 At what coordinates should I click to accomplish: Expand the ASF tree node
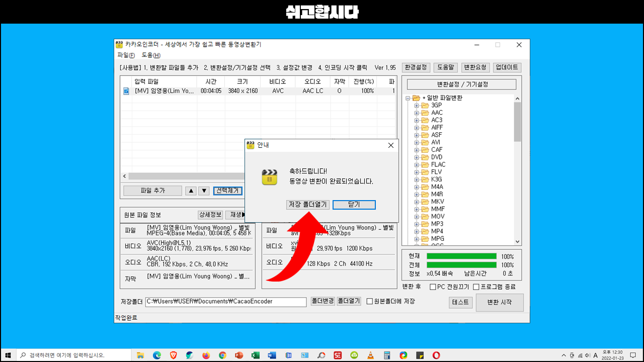pos(417,135)
